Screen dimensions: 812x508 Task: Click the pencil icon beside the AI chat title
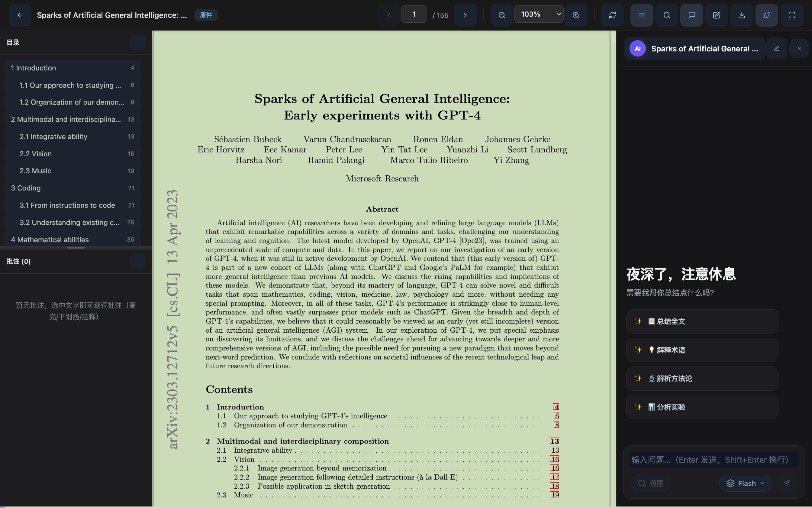pos(776,49)
